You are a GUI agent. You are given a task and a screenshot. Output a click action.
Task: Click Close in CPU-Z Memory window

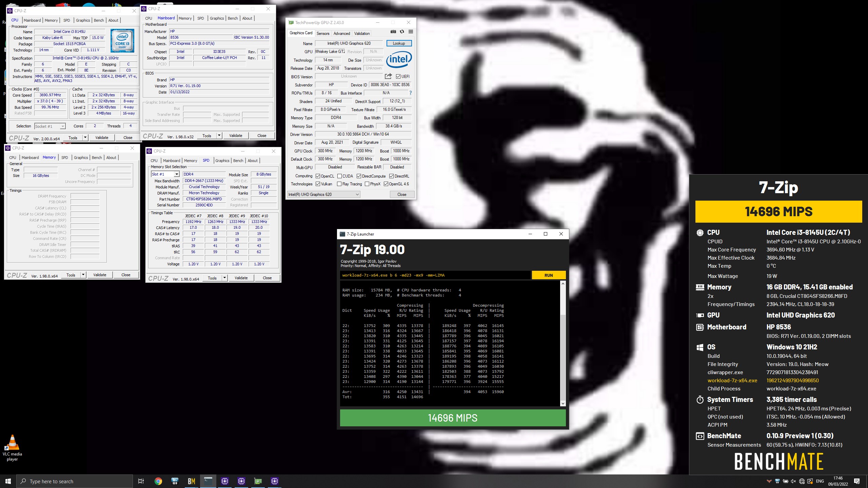126,275
